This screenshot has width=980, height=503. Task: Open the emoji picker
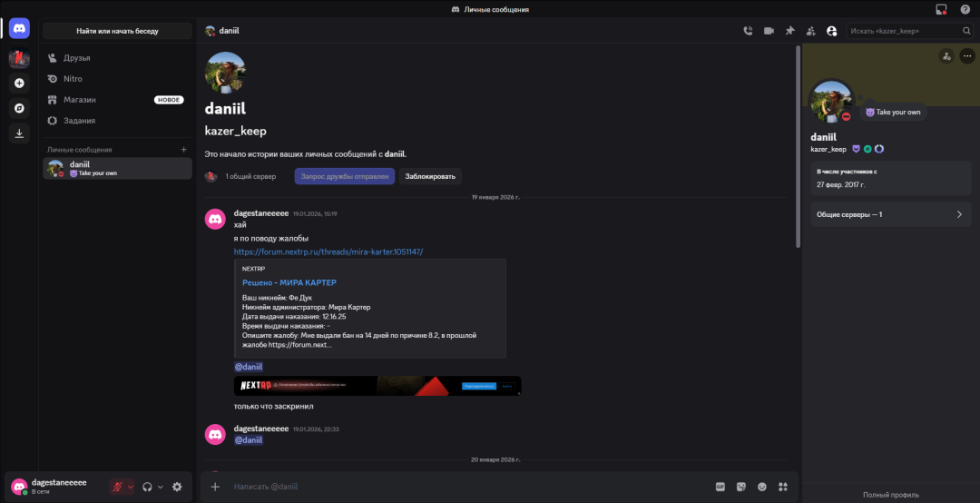pos(762,487)
